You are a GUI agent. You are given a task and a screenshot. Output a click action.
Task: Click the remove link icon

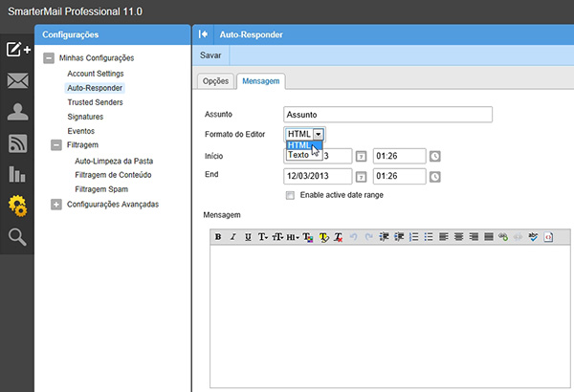coord(518,237)
